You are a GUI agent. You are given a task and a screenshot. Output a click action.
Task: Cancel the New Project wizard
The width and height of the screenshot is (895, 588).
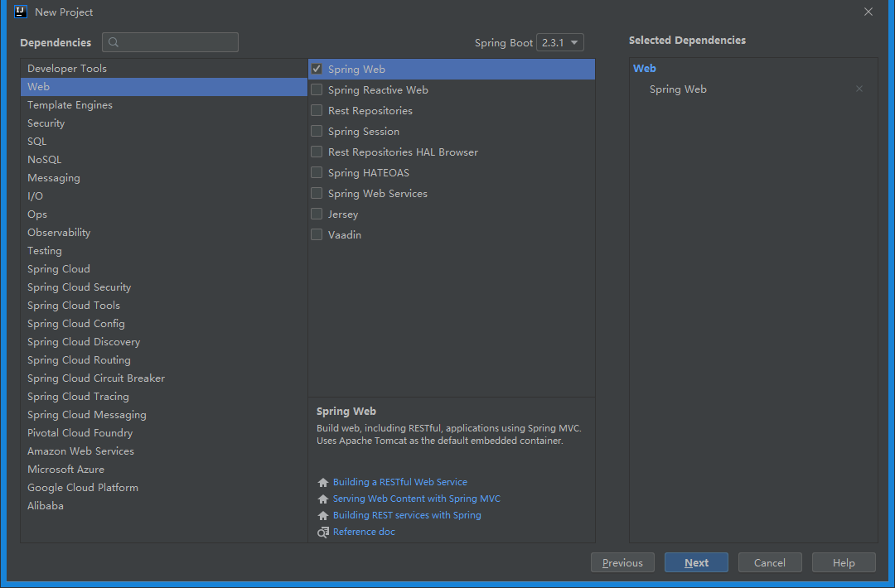[769, 563]
